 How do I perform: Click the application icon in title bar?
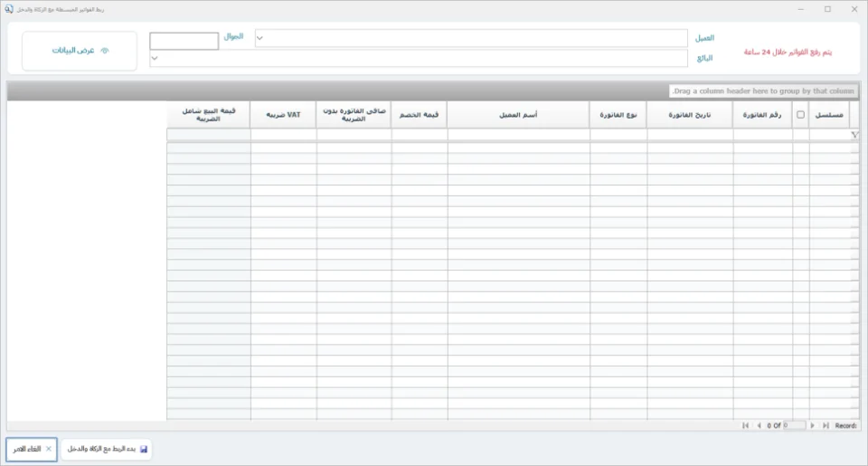coord(9,9)
